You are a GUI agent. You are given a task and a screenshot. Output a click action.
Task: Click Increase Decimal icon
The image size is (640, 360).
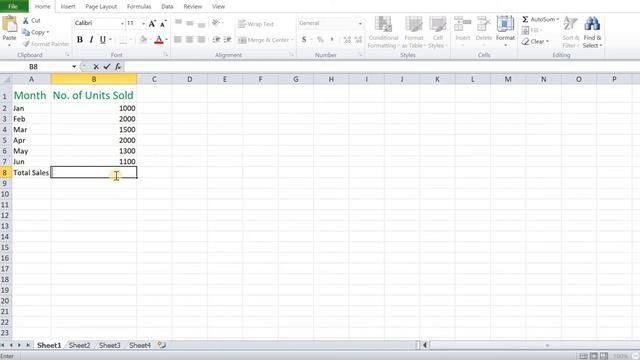pyautogui.click(x=347, y=40)
